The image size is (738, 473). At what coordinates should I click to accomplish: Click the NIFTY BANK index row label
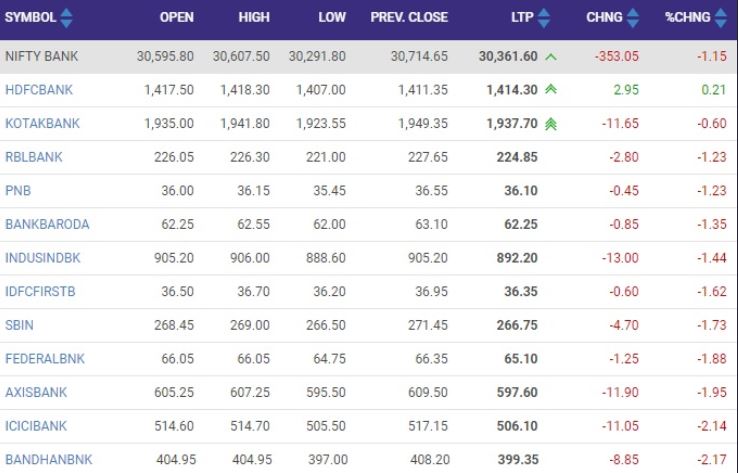pyautogui.click(x=40, y=56)
